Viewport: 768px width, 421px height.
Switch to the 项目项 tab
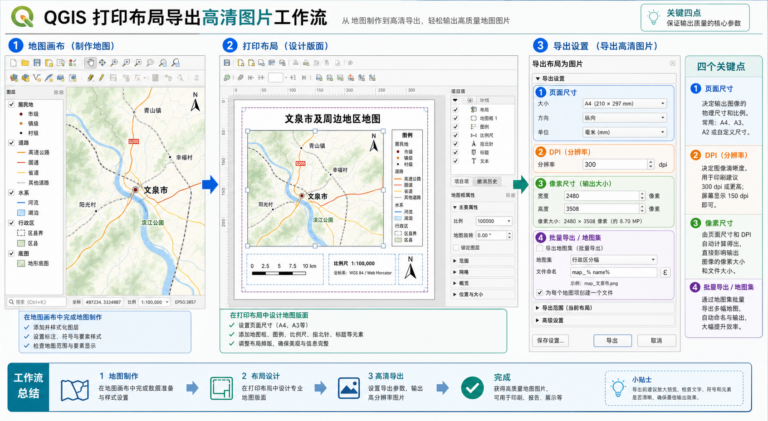(x=461, y=181)
